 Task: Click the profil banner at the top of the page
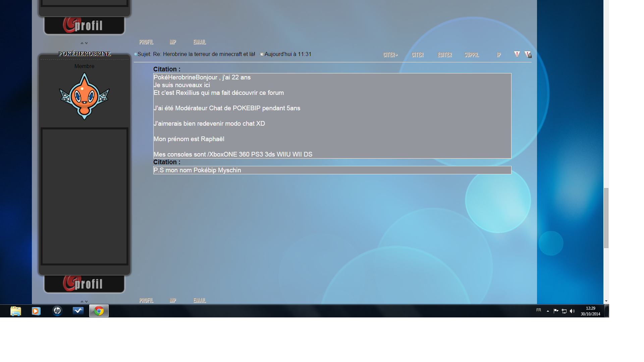[84, 25]
